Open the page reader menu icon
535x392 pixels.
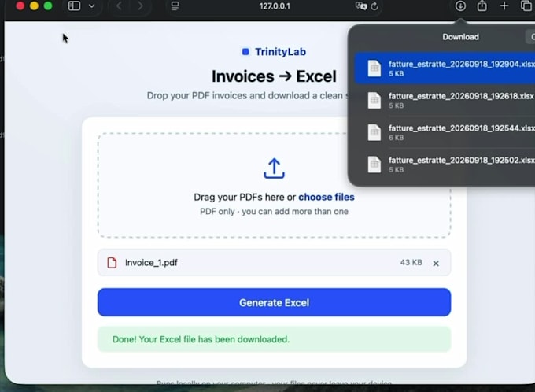click(x=175, y=6)
